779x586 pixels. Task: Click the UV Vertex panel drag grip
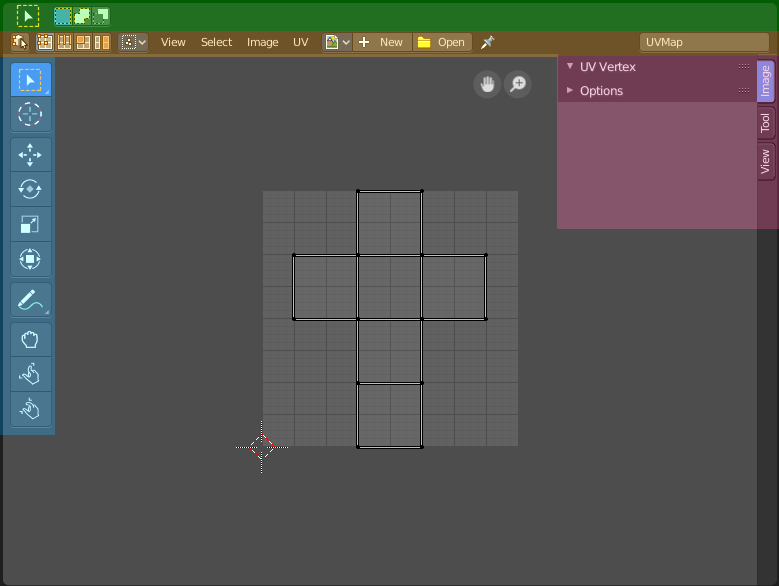(744, 66)
